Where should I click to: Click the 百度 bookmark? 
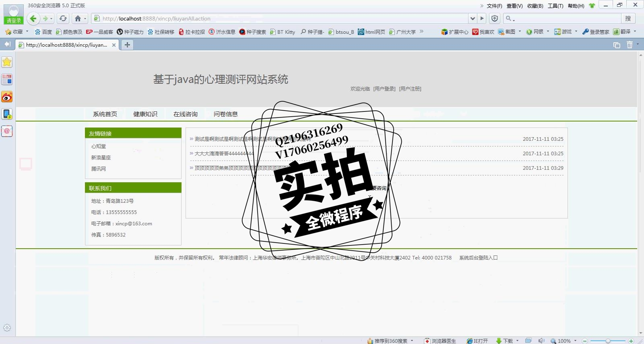coord(43,32)
